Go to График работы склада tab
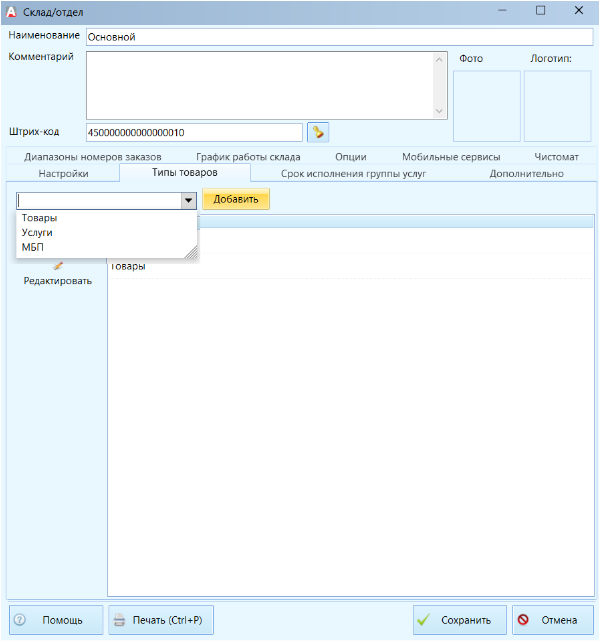599x644 pixels. point(248,157)
